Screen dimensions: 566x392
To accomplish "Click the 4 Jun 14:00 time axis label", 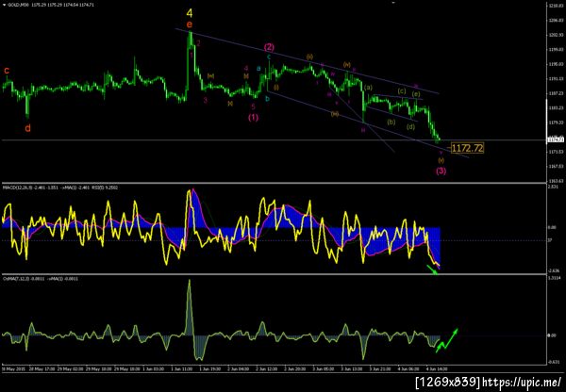I will [439, 369].
